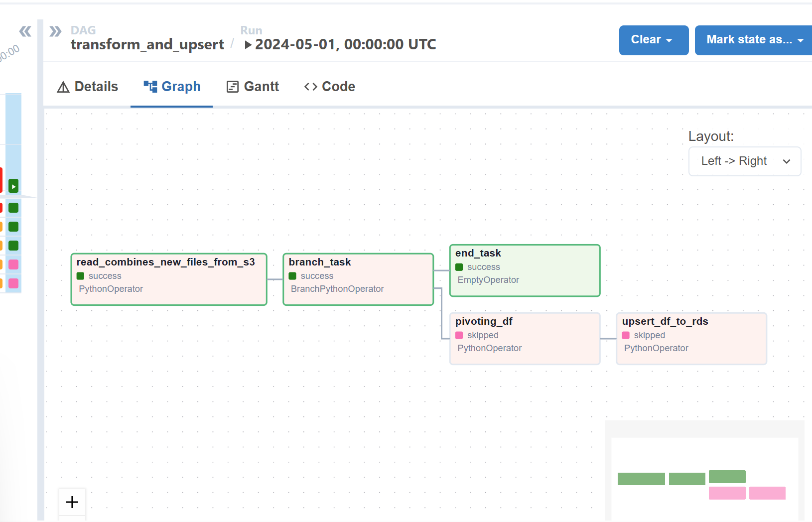
Task: Click a pink skipped status square in the grid
Action: click(13, 265)
